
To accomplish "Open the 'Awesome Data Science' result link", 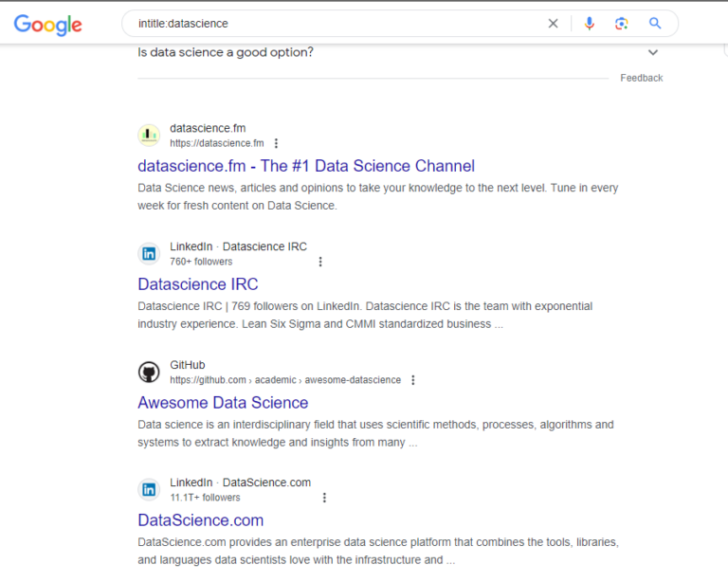I will 223,403.
